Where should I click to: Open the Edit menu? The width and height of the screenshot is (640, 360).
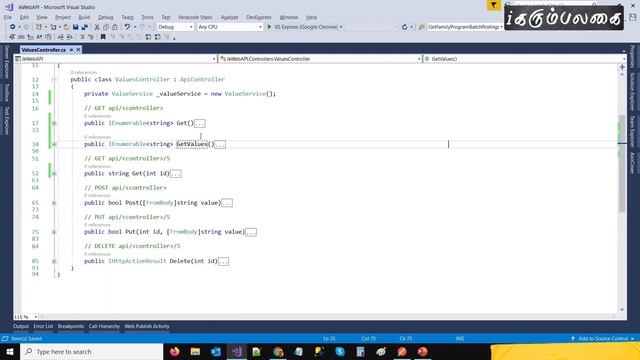(x=24, y=18)
